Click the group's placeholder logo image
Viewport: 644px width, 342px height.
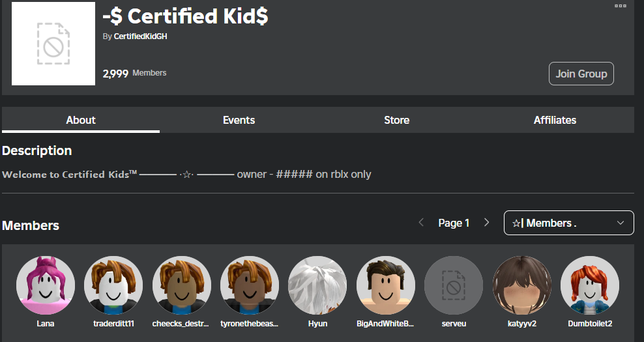(53, 44)
